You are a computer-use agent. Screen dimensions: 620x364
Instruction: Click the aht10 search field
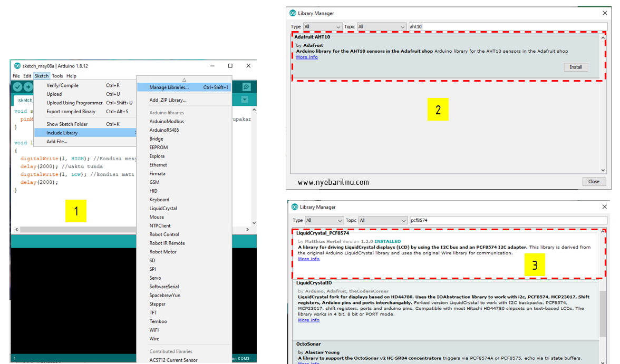point(507,27)
